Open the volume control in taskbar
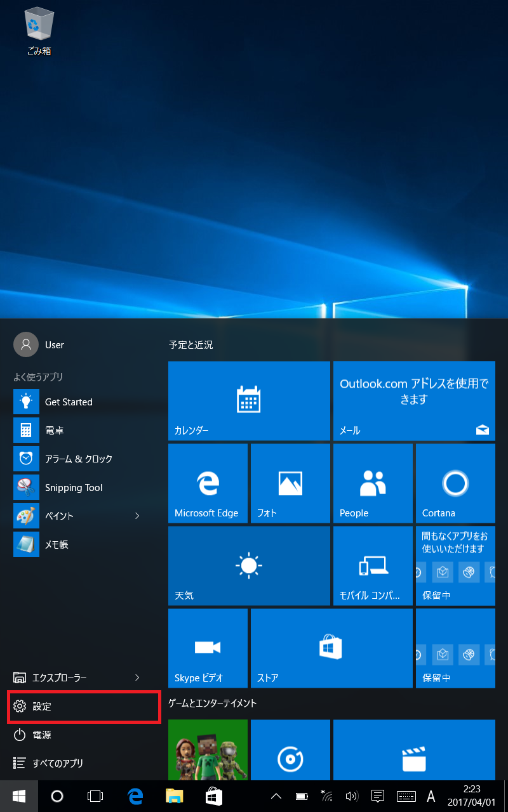This screenshot has width=508, height=812. click(x=352, y=796)
